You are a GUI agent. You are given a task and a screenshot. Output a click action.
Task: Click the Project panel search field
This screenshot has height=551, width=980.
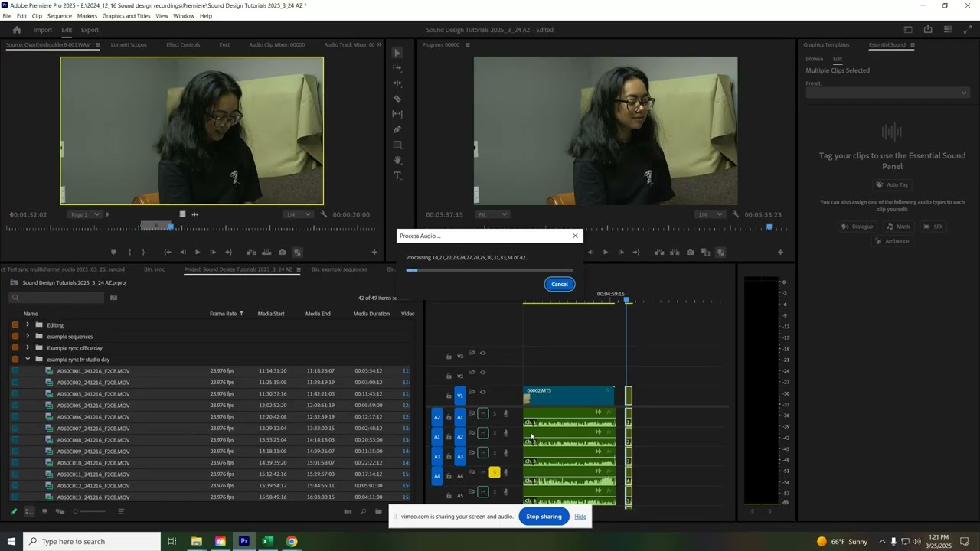point(57,298)
